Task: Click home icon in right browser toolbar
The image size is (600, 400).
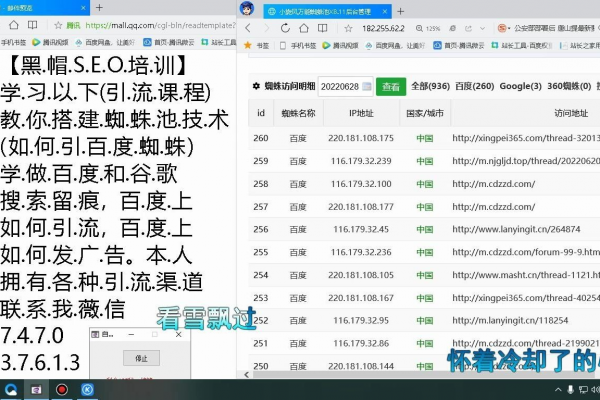Action: tap(304, 28)
